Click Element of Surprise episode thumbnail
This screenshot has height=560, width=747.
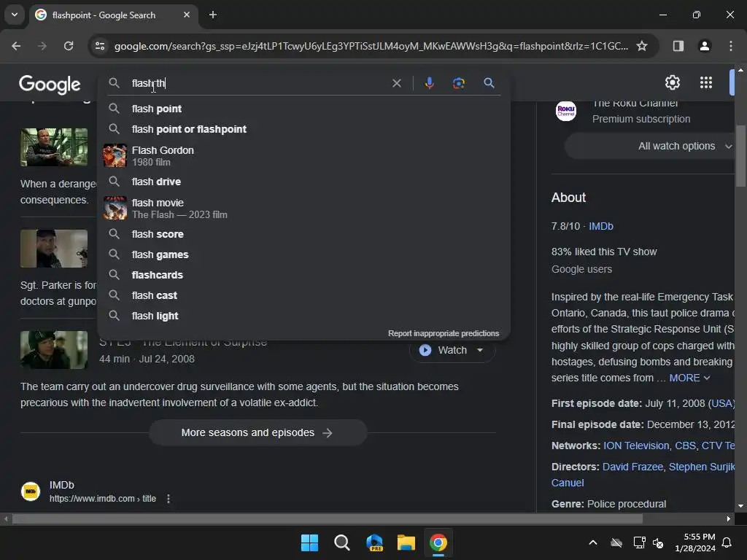[x=54, y=350]
